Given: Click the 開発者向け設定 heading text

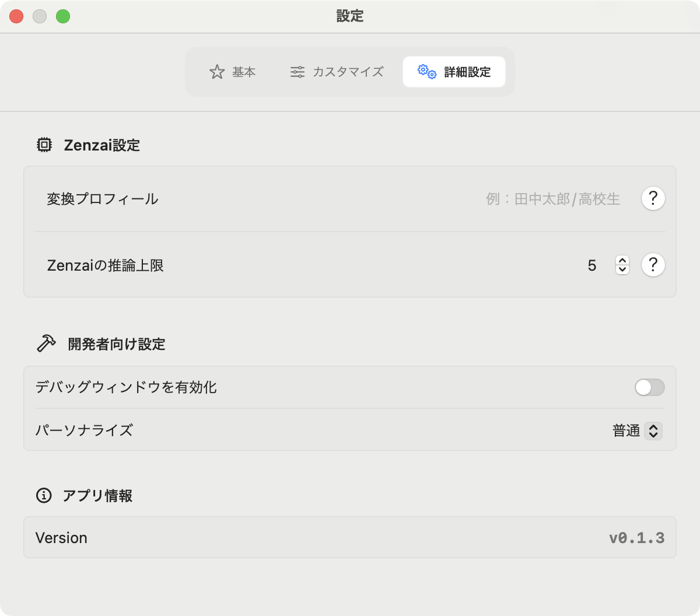Looking at the screenshot, I should click(x=117, y=344).
